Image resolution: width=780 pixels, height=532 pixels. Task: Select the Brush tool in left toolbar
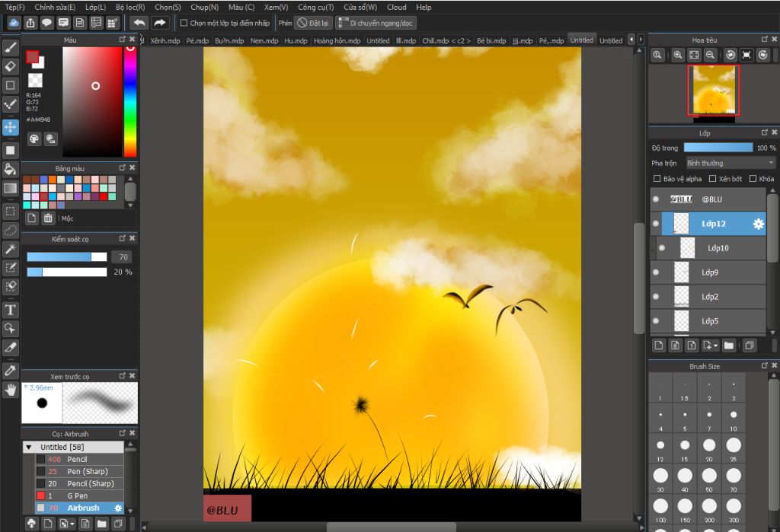[11, 47]
